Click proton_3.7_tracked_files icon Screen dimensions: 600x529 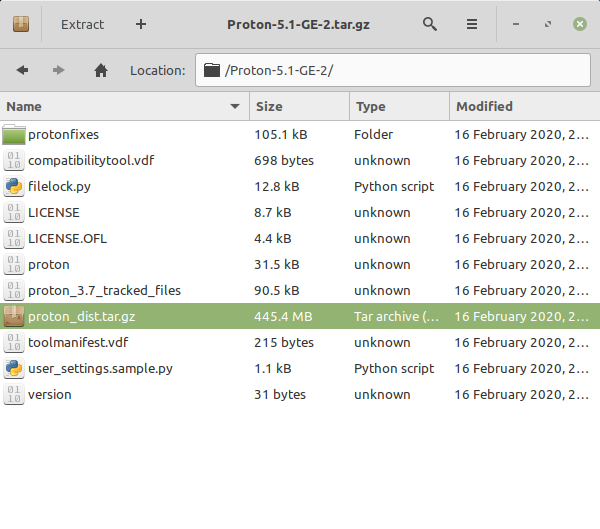click(x=14, y=291)
